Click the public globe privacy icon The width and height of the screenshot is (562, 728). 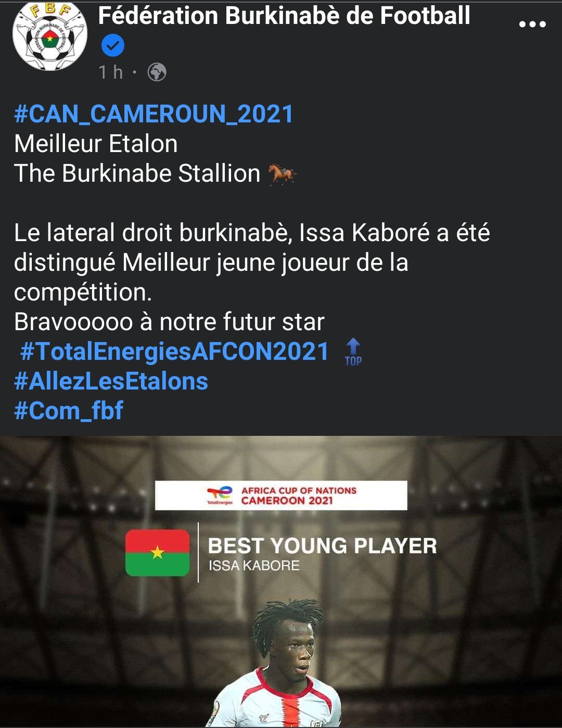[x=157, y=72]
